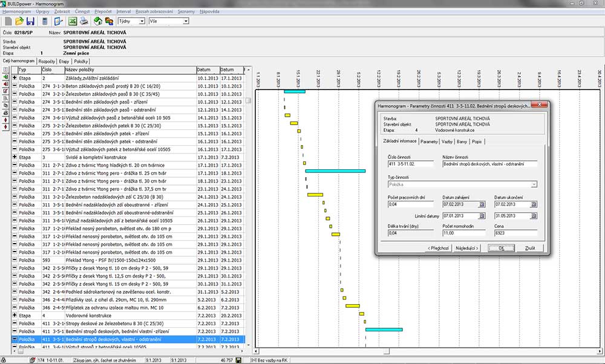The width and height of the screenshot is (605, 364).
Task: Open the Rozsah zobrazování menu
Action: (154, 11)
